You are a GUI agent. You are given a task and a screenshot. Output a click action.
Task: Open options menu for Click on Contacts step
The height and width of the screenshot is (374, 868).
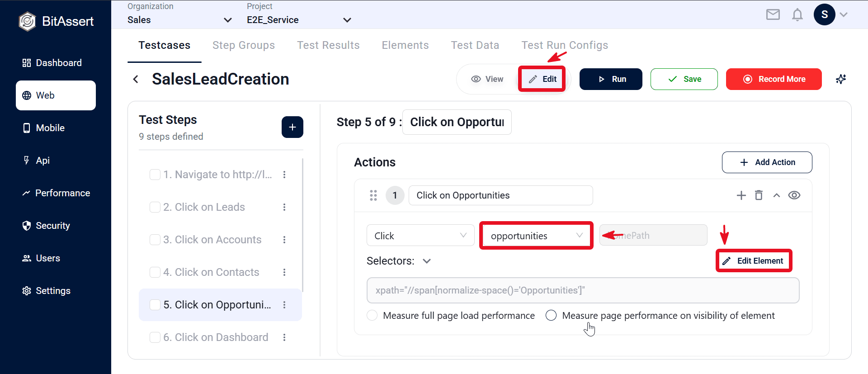[284, 272]
